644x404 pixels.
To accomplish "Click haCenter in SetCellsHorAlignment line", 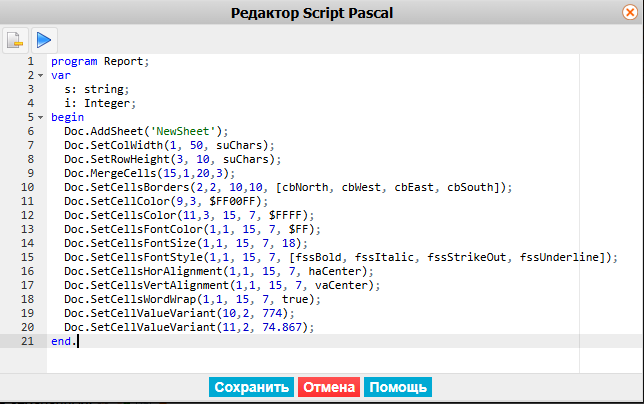I will point(335,271).
